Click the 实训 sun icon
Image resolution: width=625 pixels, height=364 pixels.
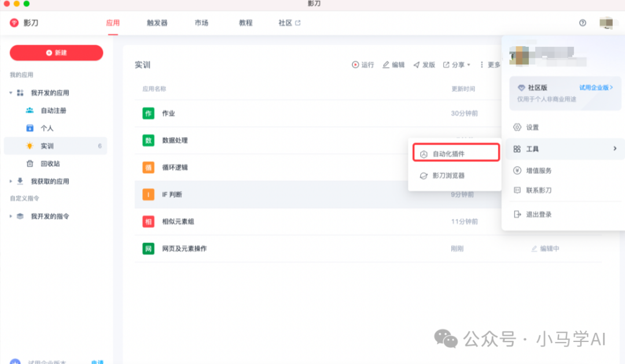[30, 146]
